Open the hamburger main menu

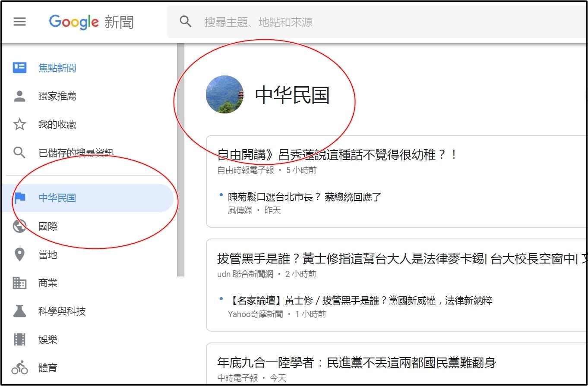pyautogui.click(x=19, y=22)
